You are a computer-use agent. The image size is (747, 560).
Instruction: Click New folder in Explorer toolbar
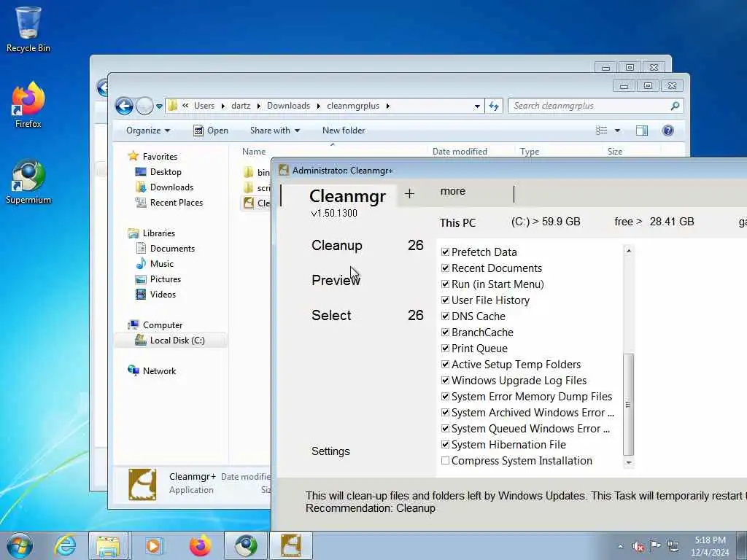(344, 131)
